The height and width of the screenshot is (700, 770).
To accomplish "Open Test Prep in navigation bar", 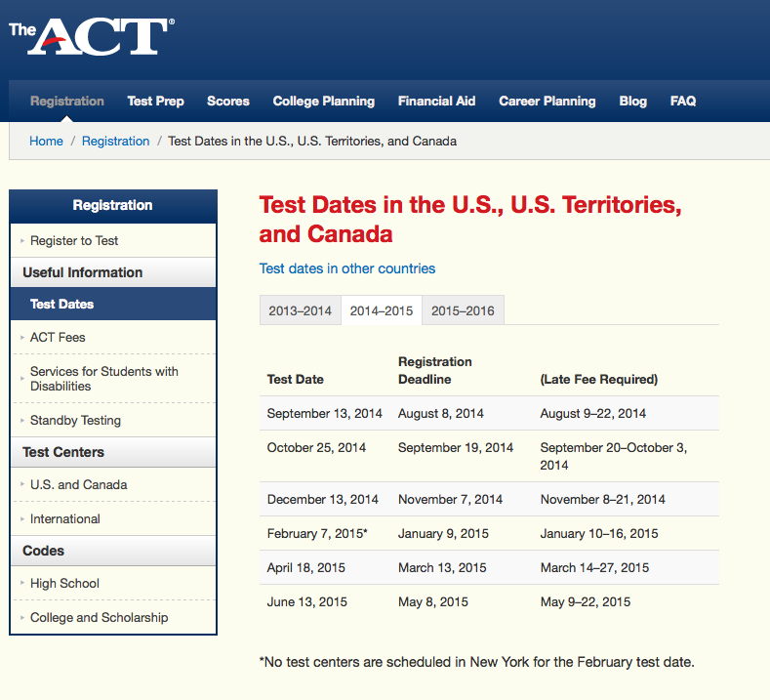I will pos(156,102).
